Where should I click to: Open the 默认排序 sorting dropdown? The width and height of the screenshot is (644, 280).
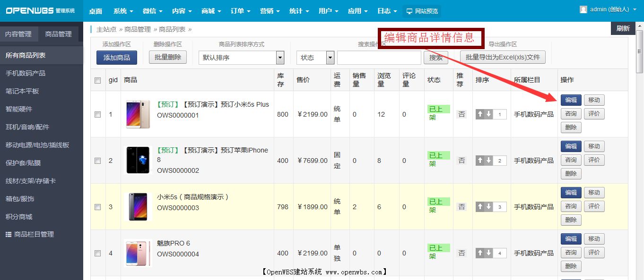(241, 57)
